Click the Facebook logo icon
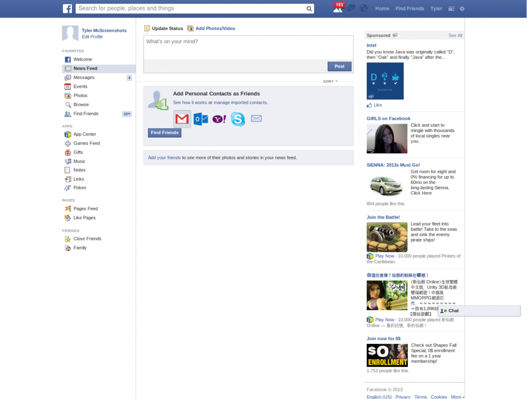The image size is (532, 399). [x=67, y=8]
